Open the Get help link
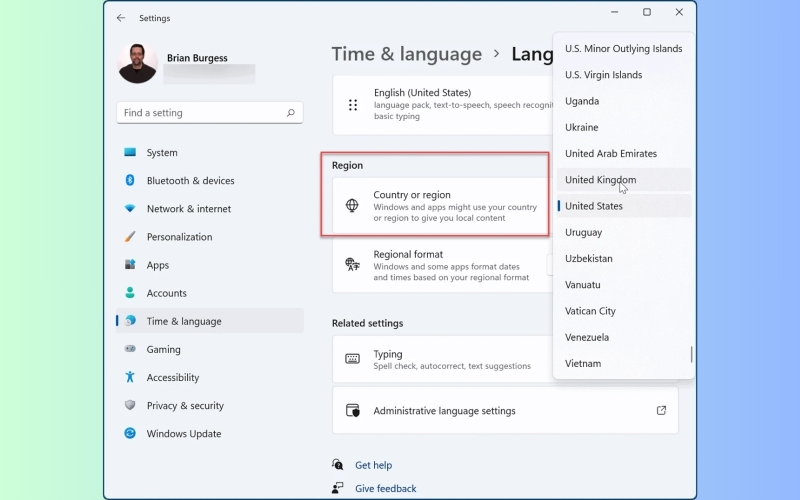This screenshot has height=500, width=800. tap(373, 465)
